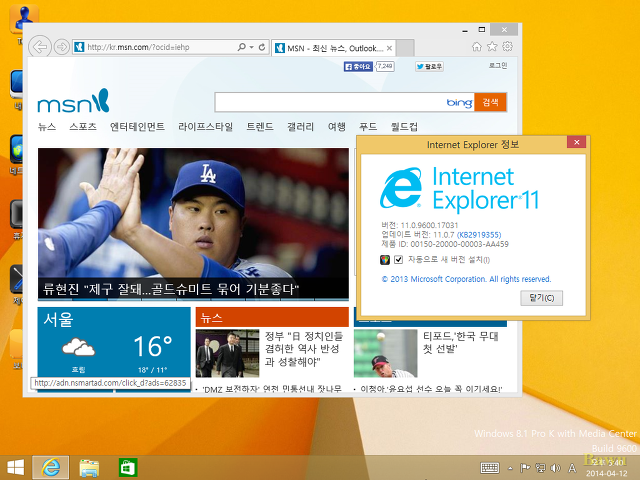Click the Internet Explorer taskbar icon
This screenshot has width=640, height=480.
coord(51,467)
